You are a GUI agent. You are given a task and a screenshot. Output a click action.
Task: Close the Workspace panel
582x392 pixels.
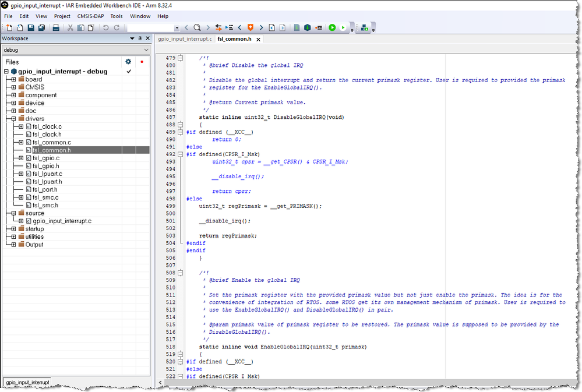[x=147, y=38]
